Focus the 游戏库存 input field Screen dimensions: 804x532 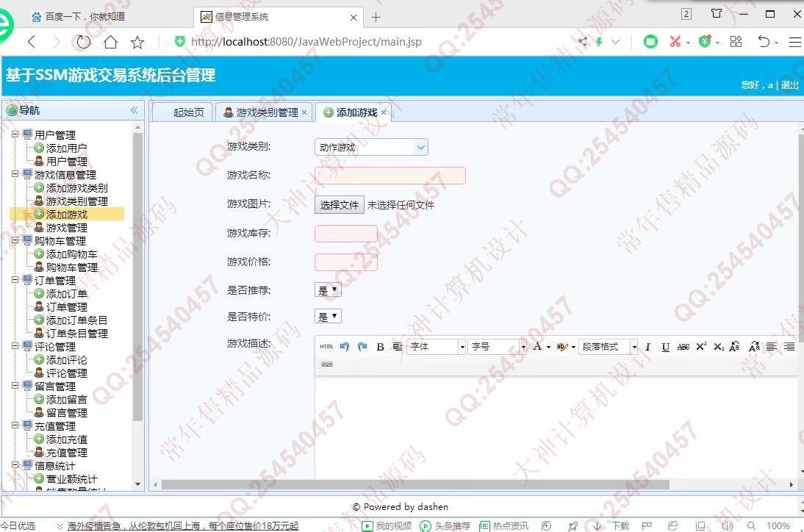click(x=345, y=233)
